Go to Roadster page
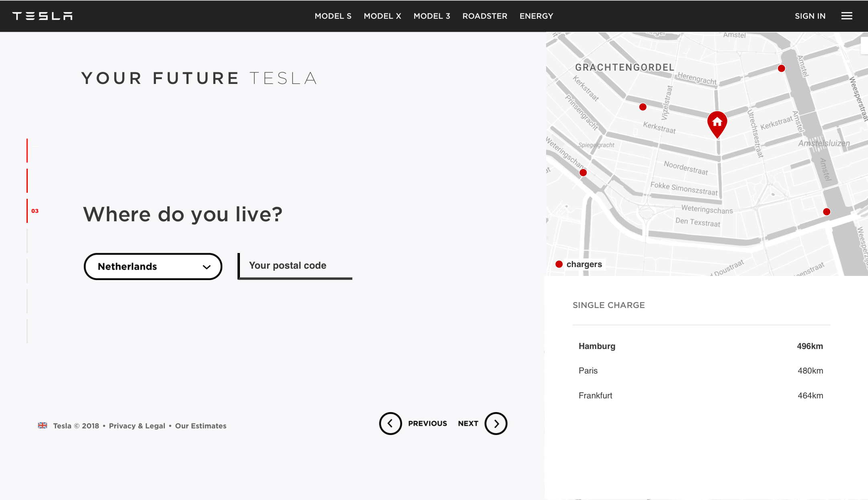This screenshot has width=868, height=500. 485,16
